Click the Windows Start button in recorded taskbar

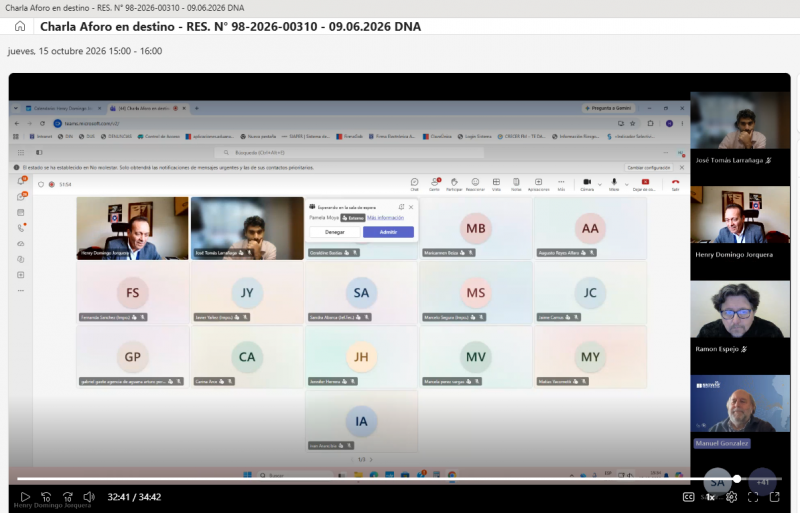tap(247, 475)
